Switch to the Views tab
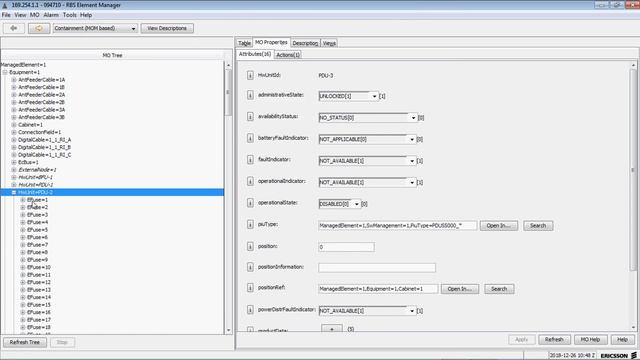 pos(329,43)
